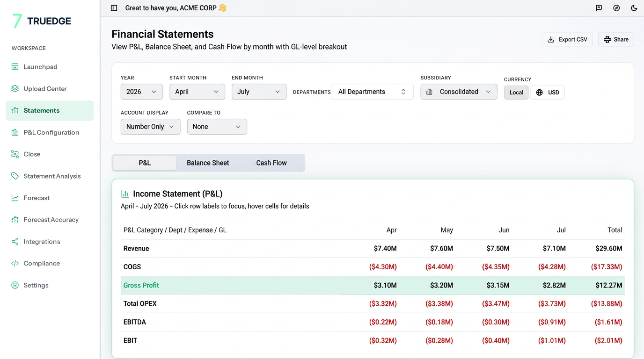Open the Start Month April dropdown
The width and height of the screenshot is (644, 359).
coord(197,92)
